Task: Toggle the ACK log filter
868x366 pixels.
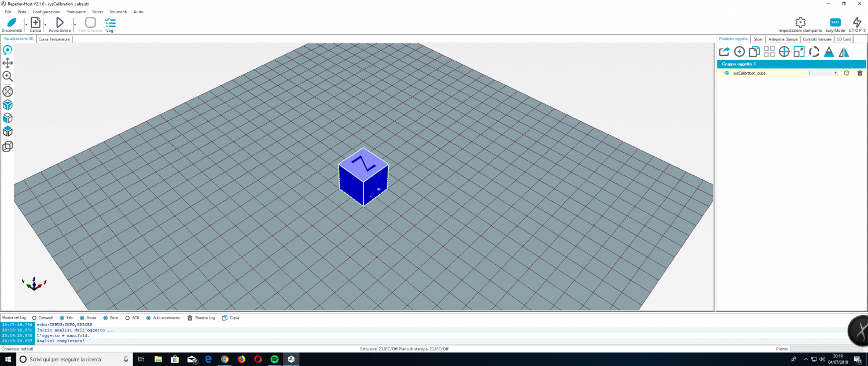Action: coord(127,318)
